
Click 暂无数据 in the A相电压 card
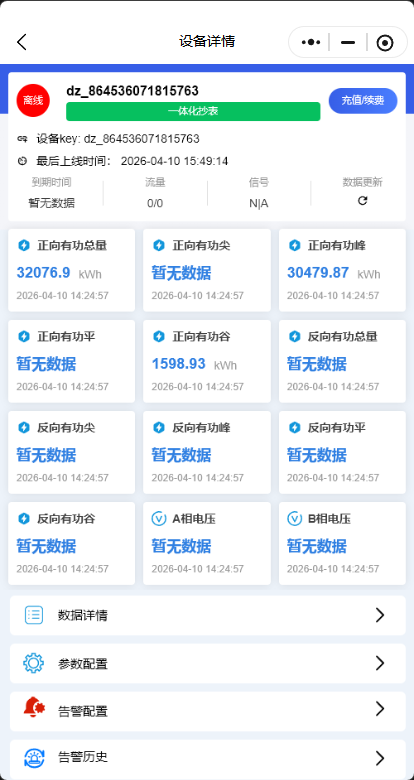(x=182, y=546)
